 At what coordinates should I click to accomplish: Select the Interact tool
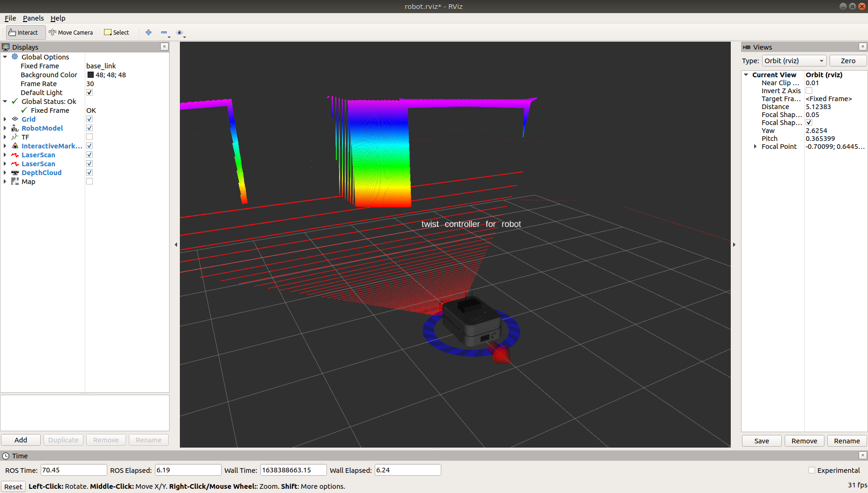23,32
